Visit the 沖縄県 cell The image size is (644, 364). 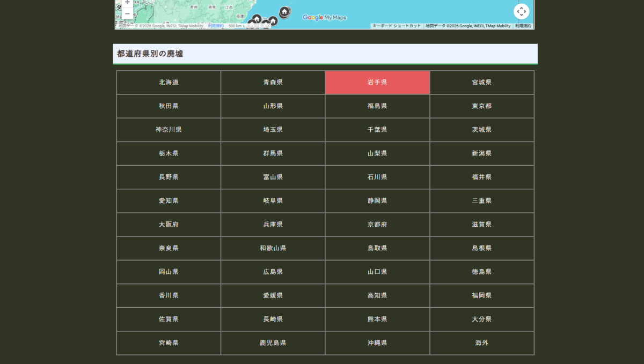tap(377, 343)
